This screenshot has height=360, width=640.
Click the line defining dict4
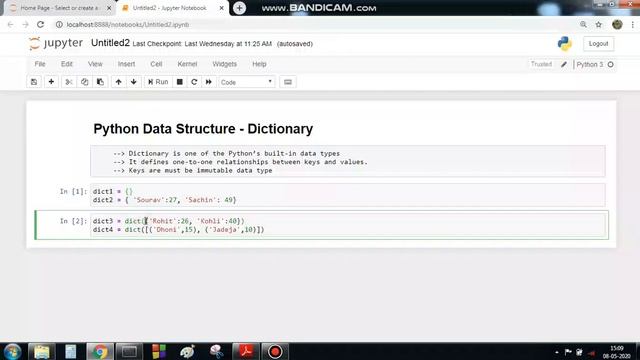click(x=178, y=230)
